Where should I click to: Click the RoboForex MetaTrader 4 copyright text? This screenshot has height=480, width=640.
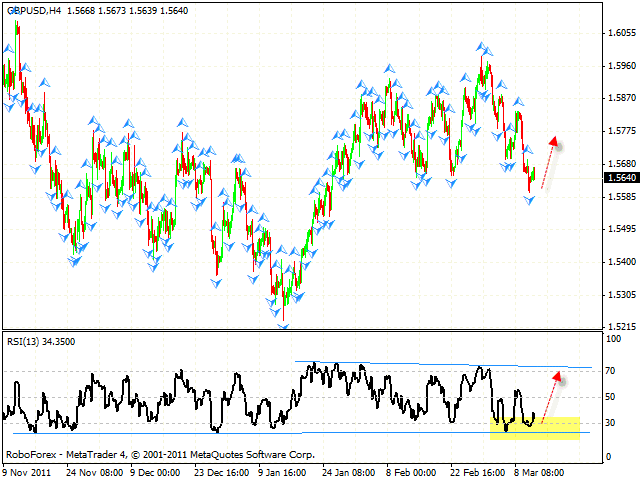160,453
